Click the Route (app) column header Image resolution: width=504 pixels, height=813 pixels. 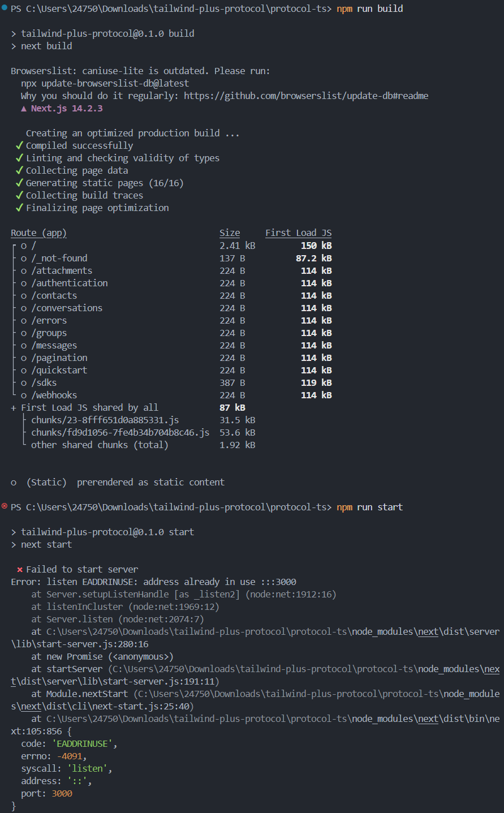[x=38, y=233]
